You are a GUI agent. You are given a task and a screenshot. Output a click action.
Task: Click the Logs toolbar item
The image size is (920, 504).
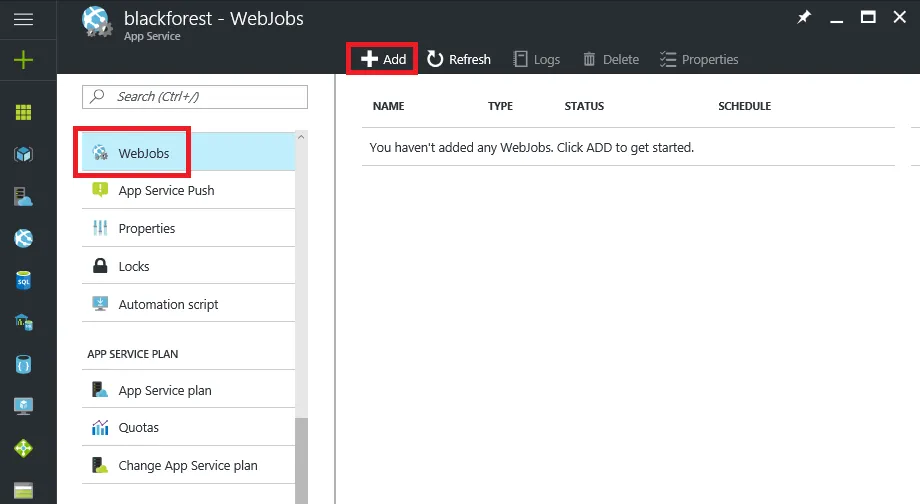537,59
